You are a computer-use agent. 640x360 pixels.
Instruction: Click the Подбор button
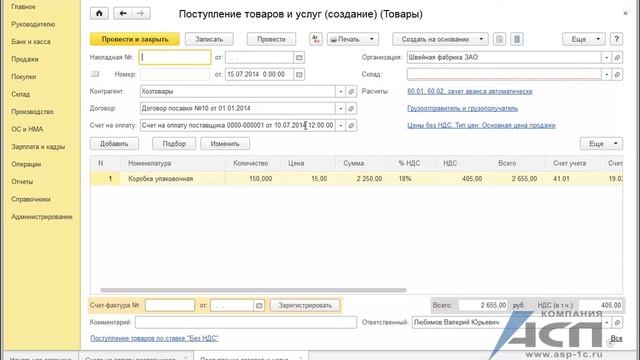(x=174, y=144)
